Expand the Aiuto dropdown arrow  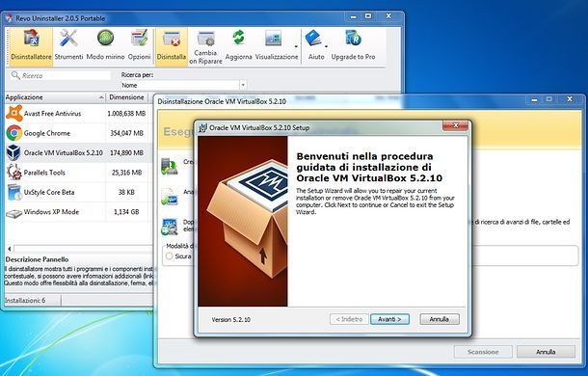click(326, 46)
